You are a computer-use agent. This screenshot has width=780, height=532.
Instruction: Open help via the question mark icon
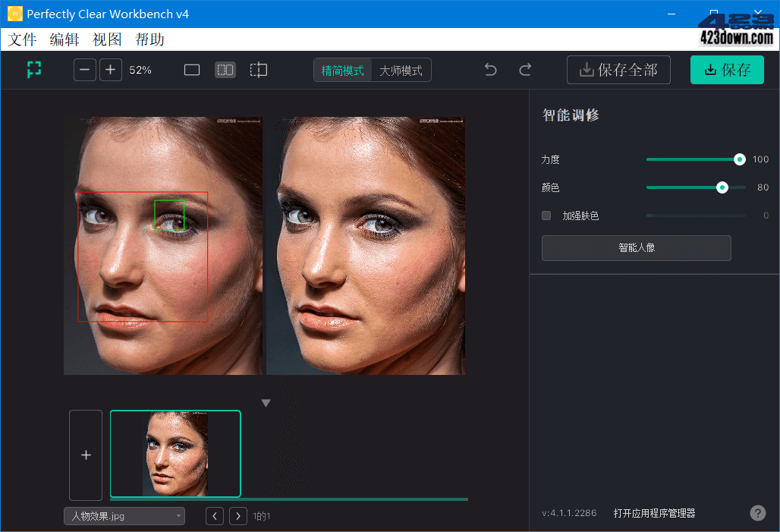757,512
